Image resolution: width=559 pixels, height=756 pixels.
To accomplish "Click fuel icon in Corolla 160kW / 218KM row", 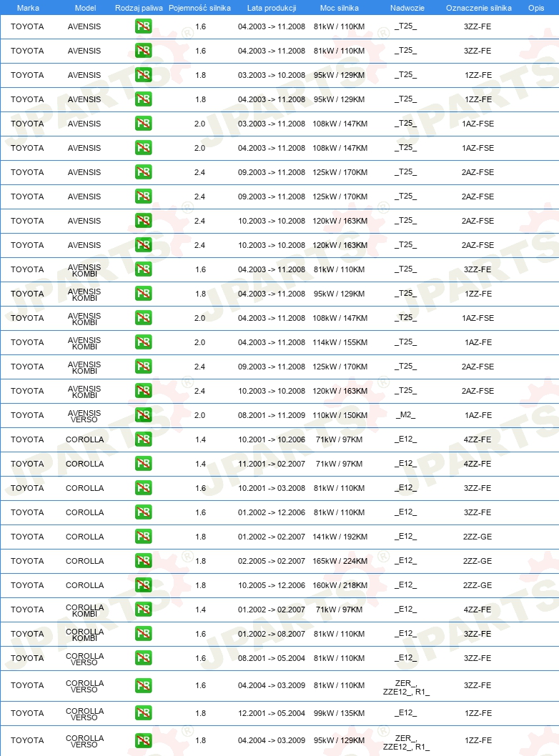I will pos(143,585).
